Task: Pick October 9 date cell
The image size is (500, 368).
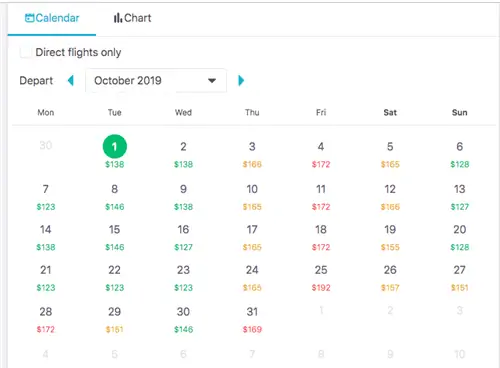Action: click(x=183, y=197)
